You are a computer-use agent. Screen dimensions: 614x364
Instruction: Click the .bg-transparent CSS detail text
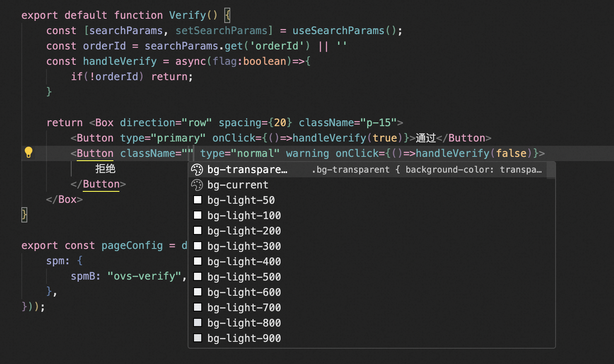427,170
